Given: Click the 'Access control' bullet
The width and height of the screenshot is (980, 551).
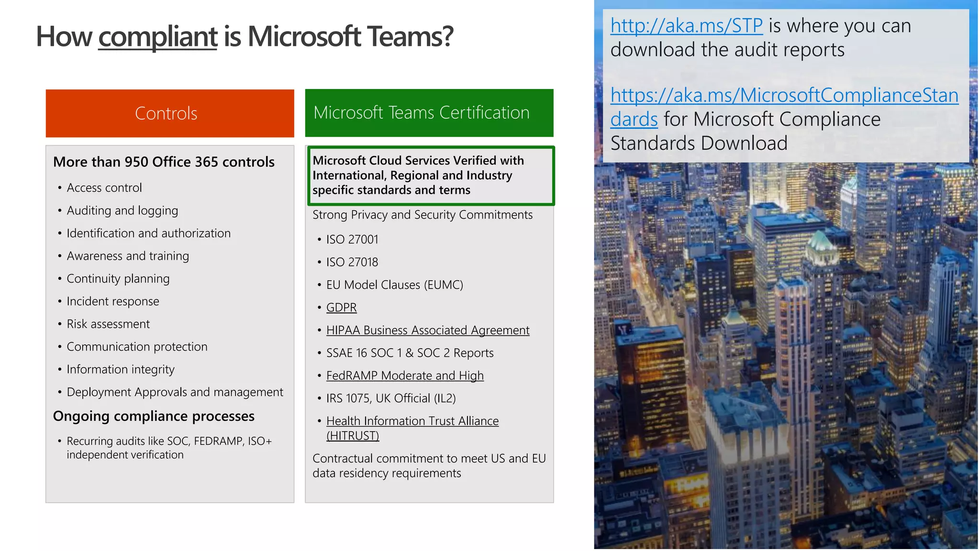Looking at the screenshot, I should click(104, 187).
